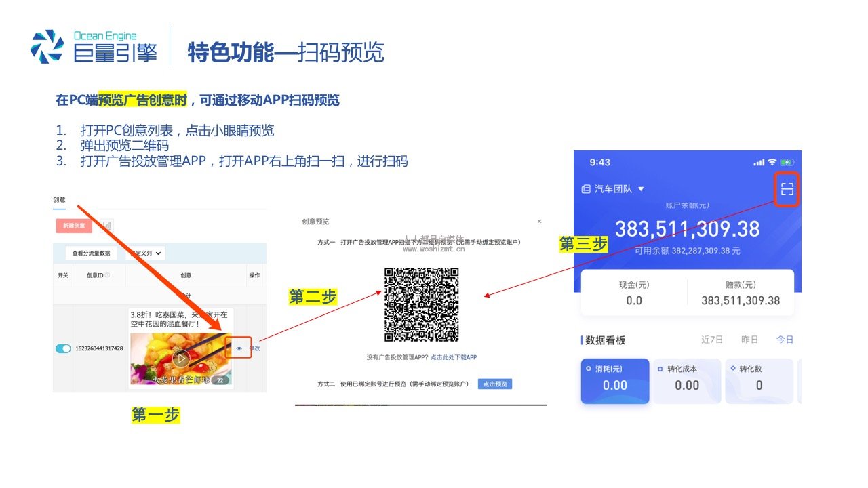
Task: Click the 方式二 bound account text
Action: pyautogui.click(x=393, y=384)
